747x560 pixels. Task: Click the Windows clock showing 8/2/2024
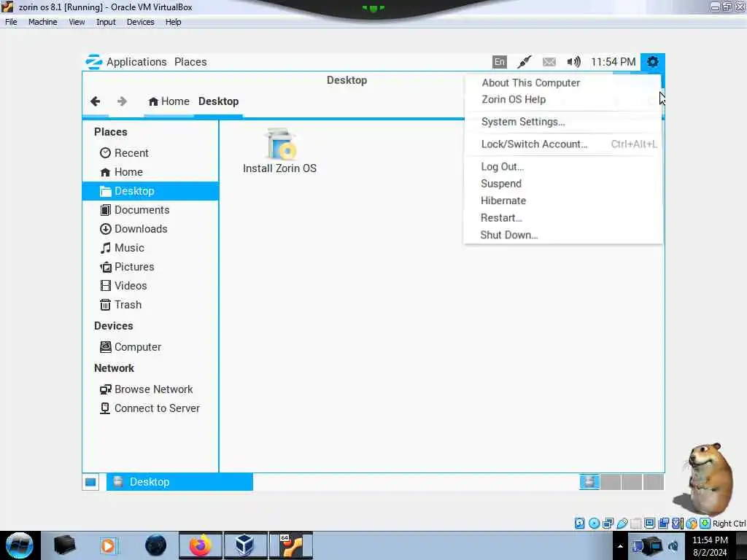click(x=710, y=546)
